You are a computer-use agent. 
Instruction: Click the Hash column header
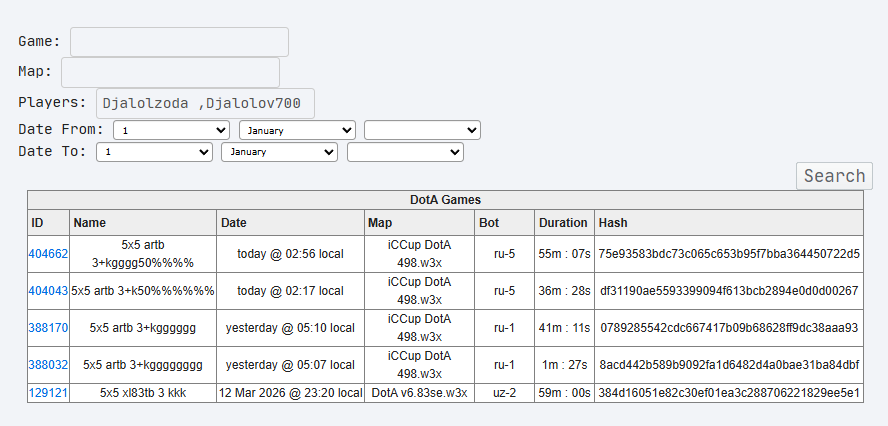coord(613,222)
